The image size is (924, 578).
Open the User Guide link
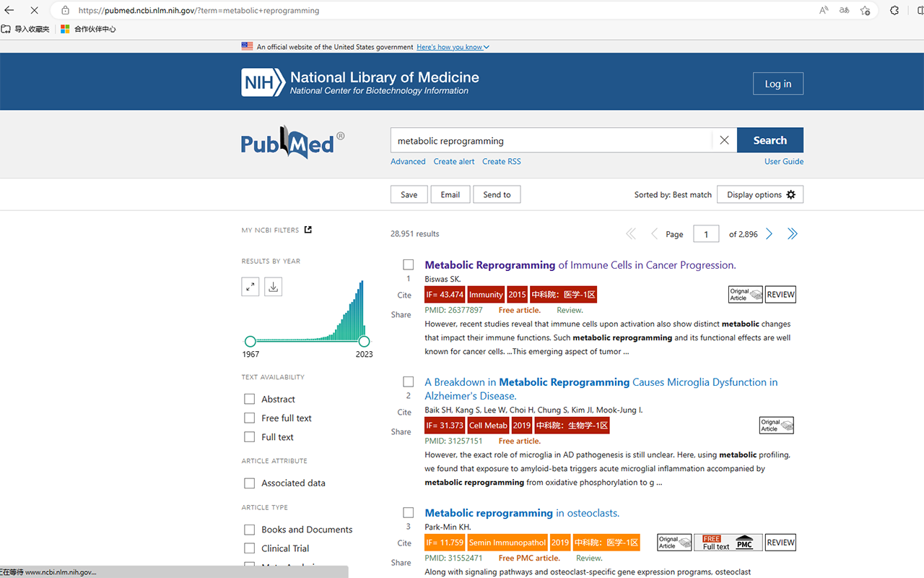point(784,161)
